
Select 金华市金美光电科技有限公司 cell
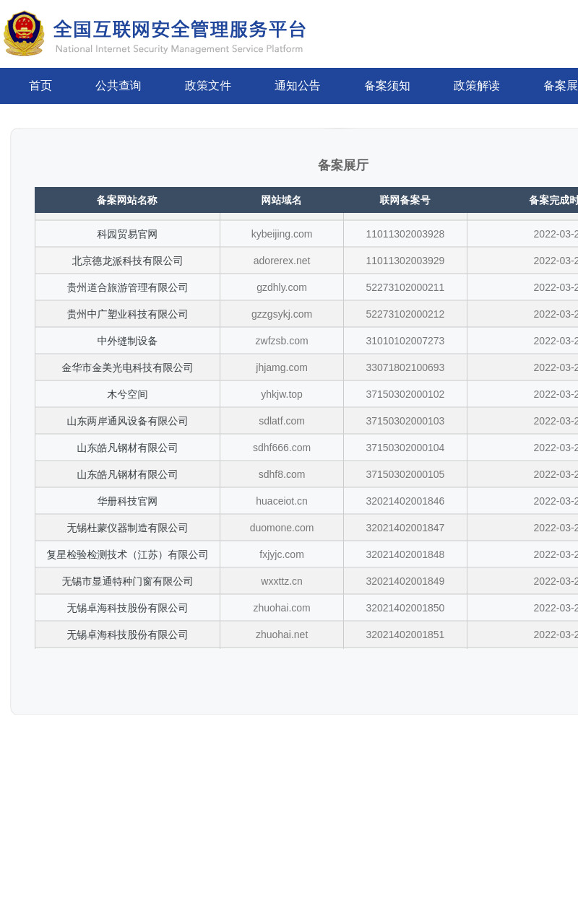[x=127, y=367]
